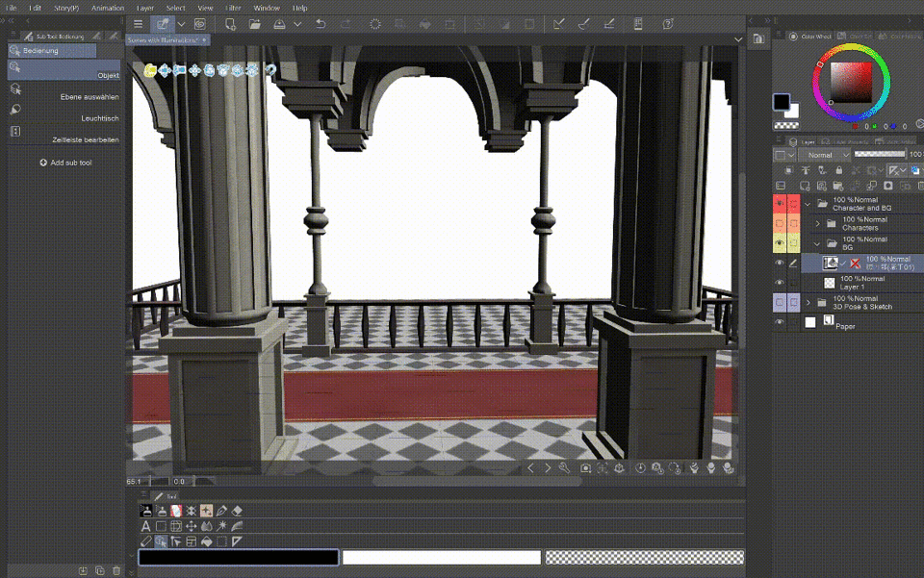This screenshot has height=578, width=924.
Task: Open the help question mark icon in the toolbar
Action: (668, 24)
